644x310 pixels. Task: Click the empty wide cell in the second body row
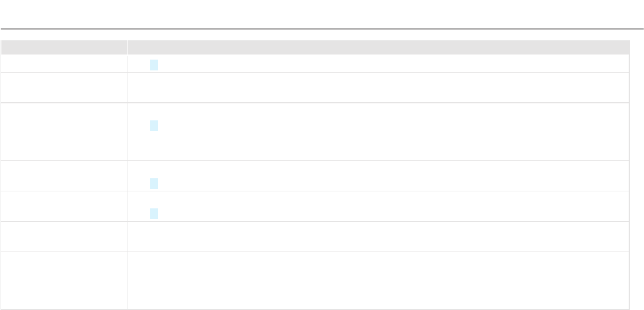378,87
